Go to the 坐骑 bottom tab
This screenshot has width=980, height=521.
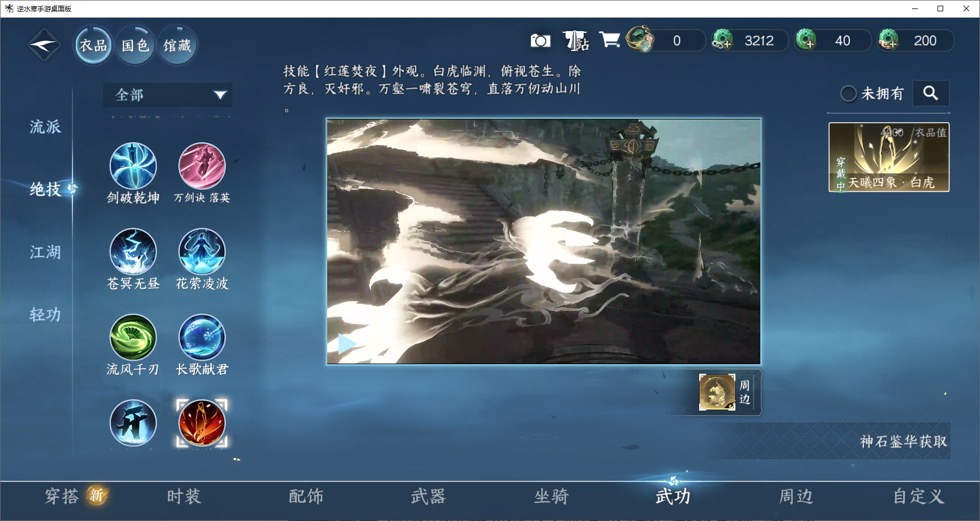click(x=551, y=497)
